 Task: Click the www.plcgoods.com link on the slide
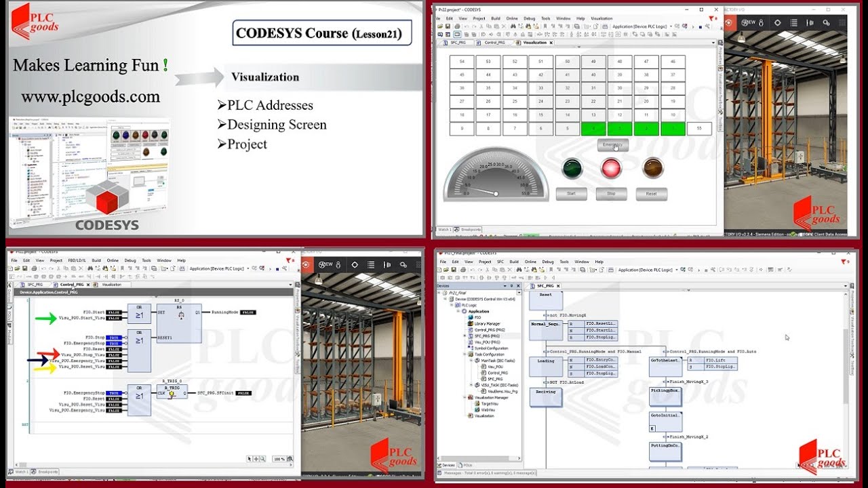91,97
